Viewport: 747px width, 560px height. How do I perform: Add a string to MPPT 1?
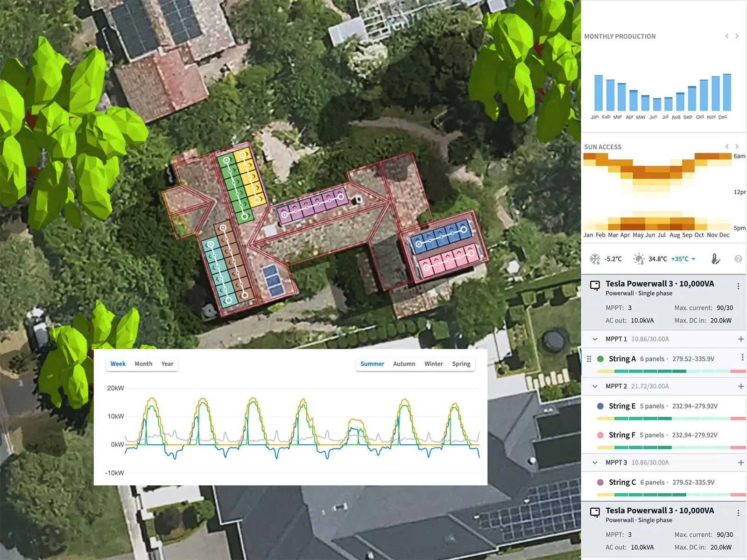point(741,339)
